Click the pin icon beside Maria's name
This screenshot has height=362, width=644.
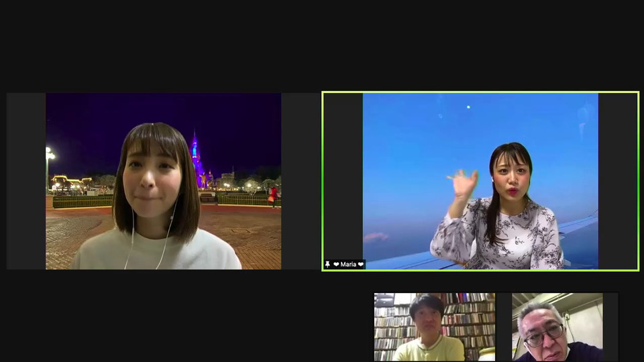pos(327,264)
